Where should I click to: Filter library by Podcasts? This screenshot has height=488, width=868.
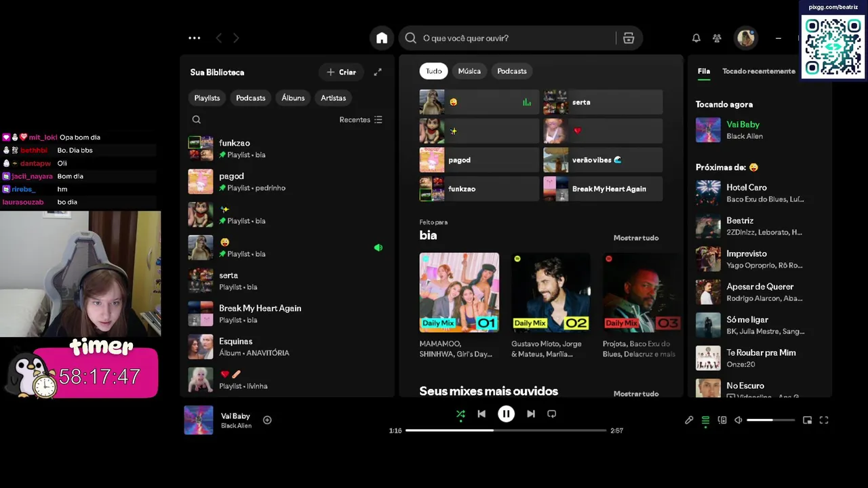tap(250, 98)
